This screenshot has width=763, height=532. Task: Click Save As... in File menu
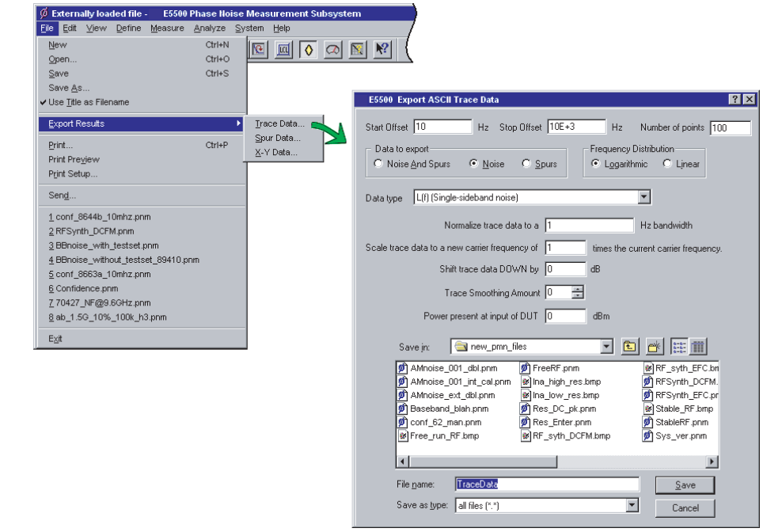pyautogui.click(x=69, y=88)
